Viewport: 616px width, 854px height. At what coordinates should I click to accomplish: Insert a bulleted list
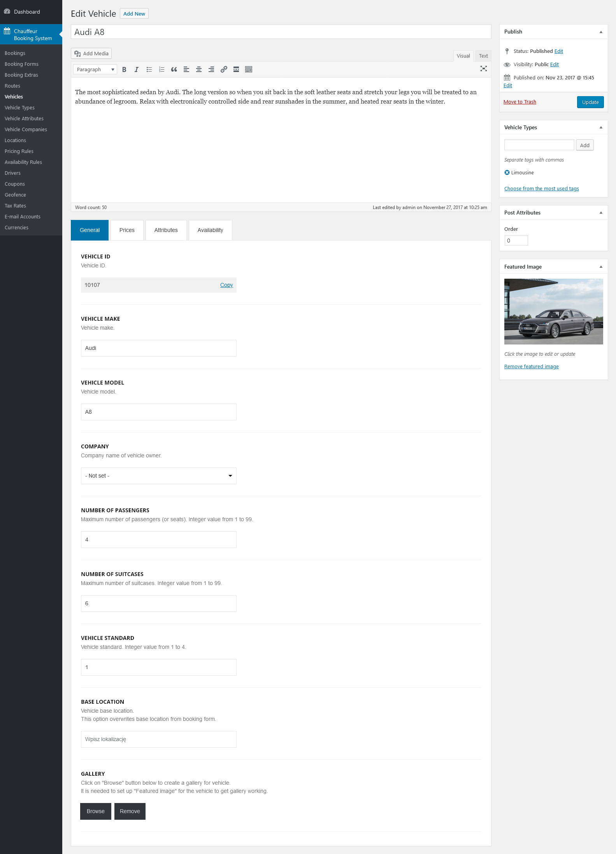[x=149, y=70]
